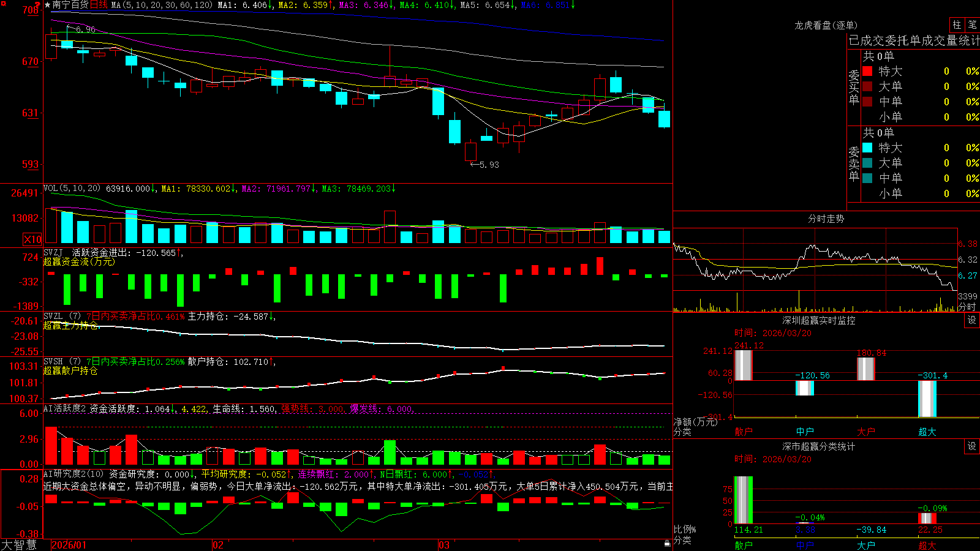Click the 已成交委托单成交量统计 header
This screenshot has height=551, width=980.
click(914, 40)
